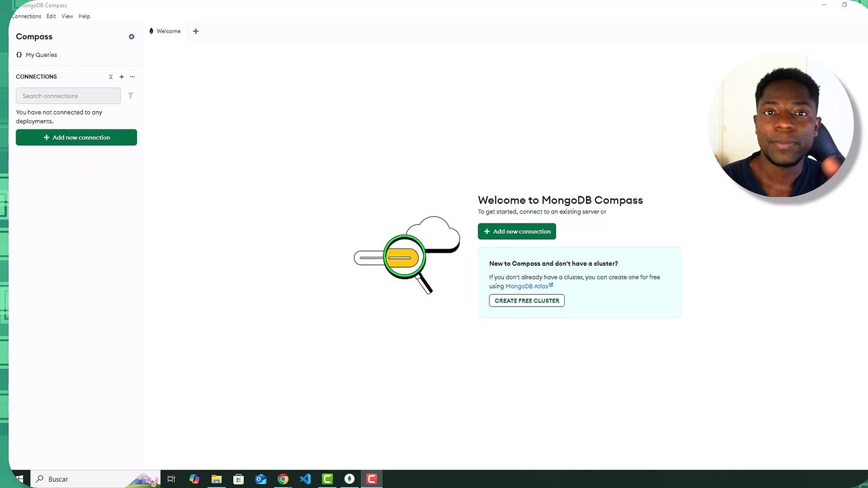The height and width of the screenshot is (488, 868).
Task: Click the CONNECTIONS section header text
Action: [x=37, y=77]
